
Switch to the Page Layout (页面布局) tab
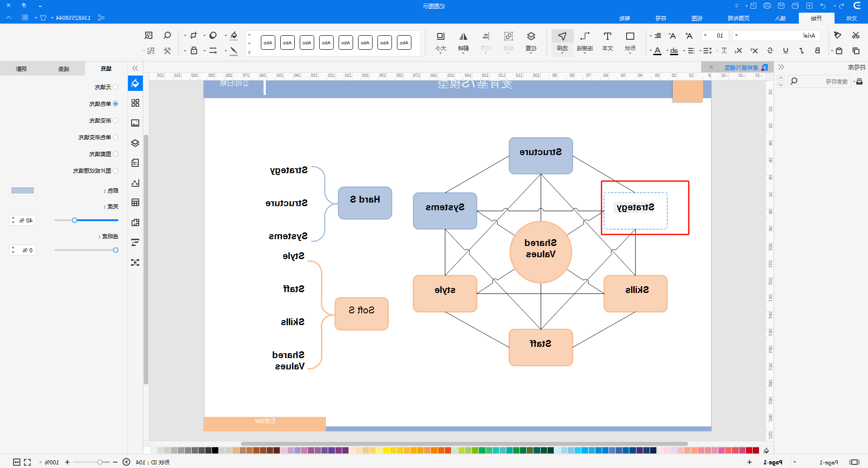tap(739, 18)
